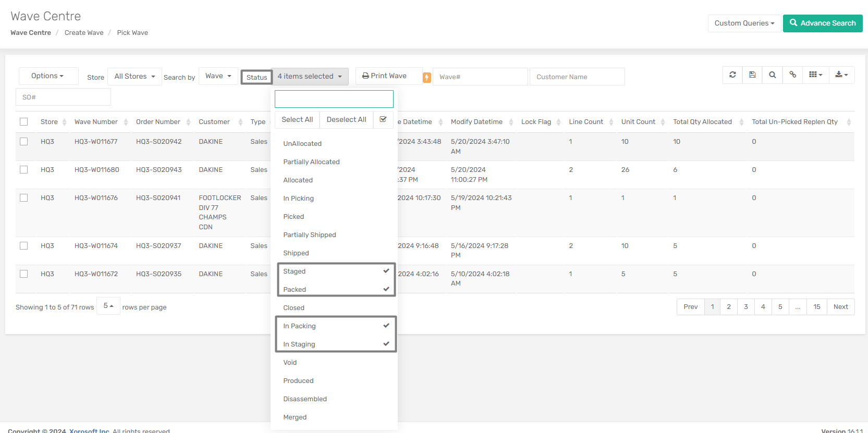Click the link chain icon button

792,75
